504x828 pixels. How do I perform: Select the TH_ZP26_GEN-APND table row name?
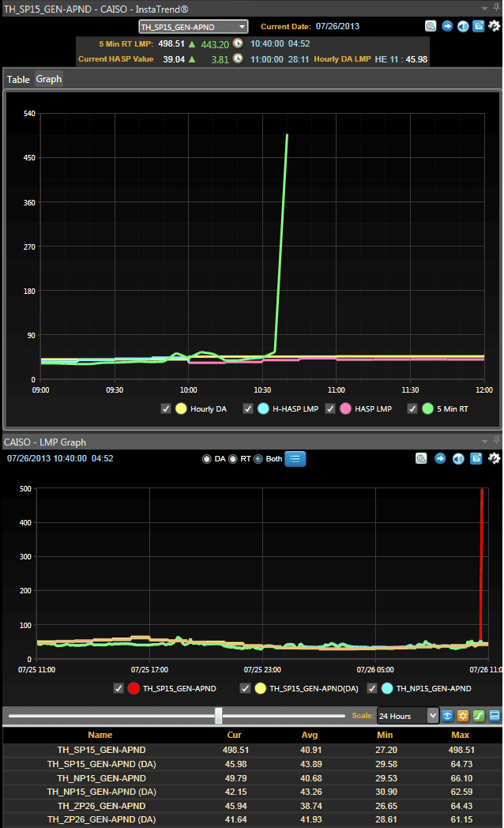[x=101, y=806]
